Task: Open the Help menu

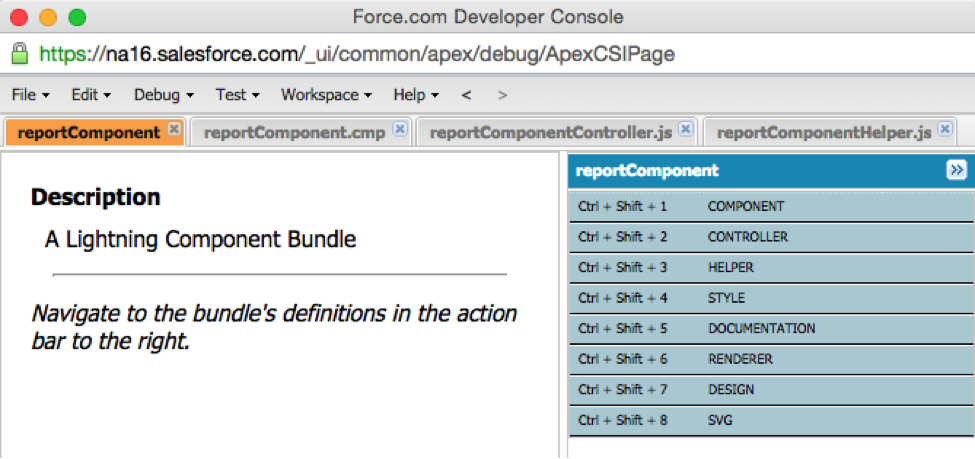Action: [416, 95]
